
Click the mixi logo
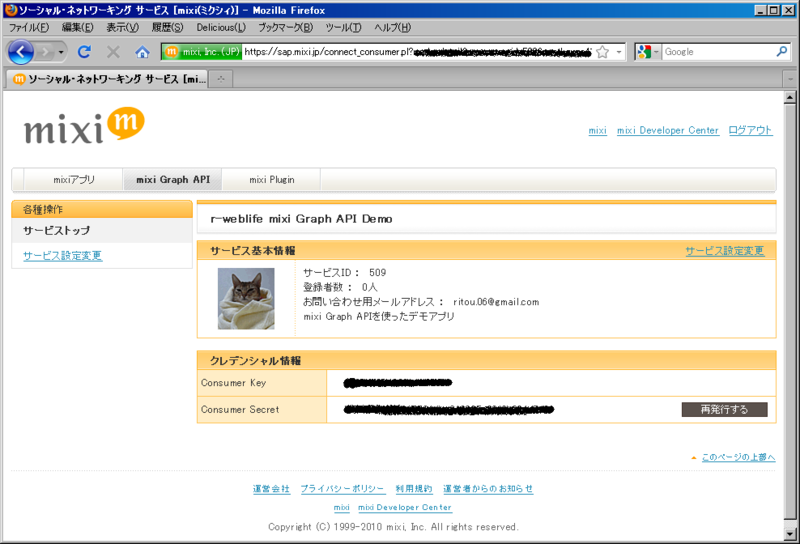pyautogui.click(x=84, y=126)
